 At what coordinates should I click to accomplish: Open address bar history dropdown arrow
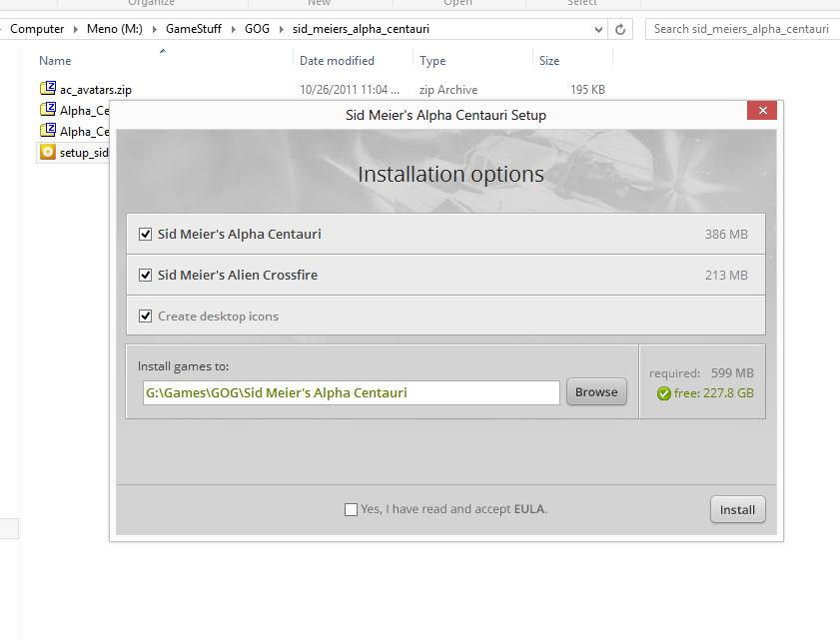pyautogui.click(x=598, y=30)
